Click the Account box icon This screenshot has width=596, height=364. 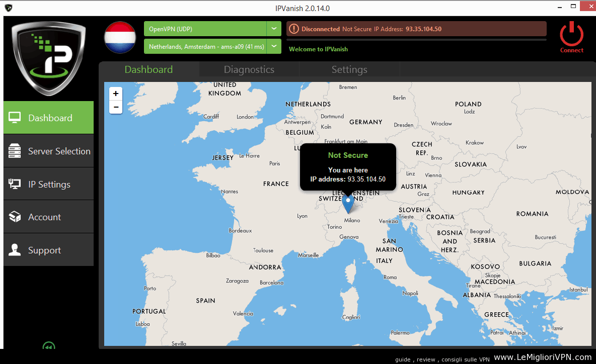15,217
